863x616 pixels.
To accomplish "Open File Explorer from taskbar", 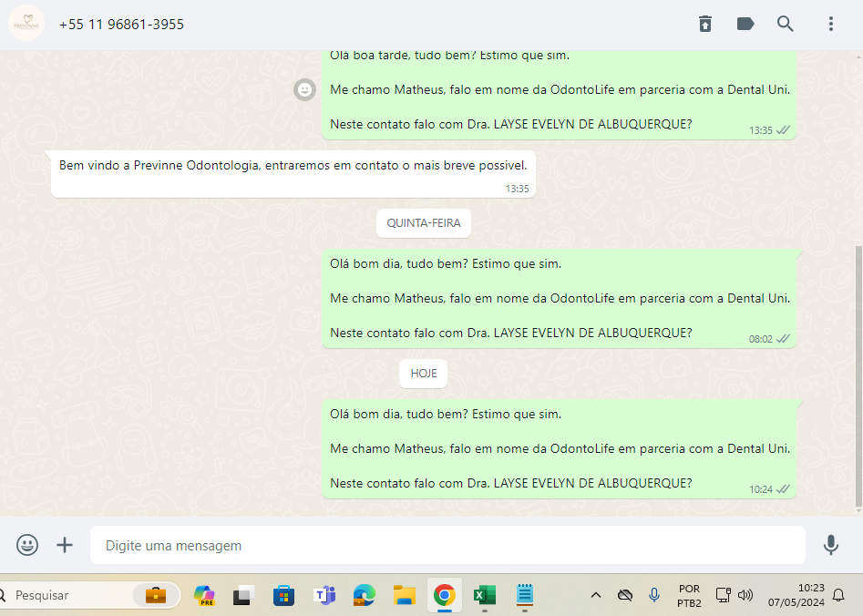I will [404, 596].
